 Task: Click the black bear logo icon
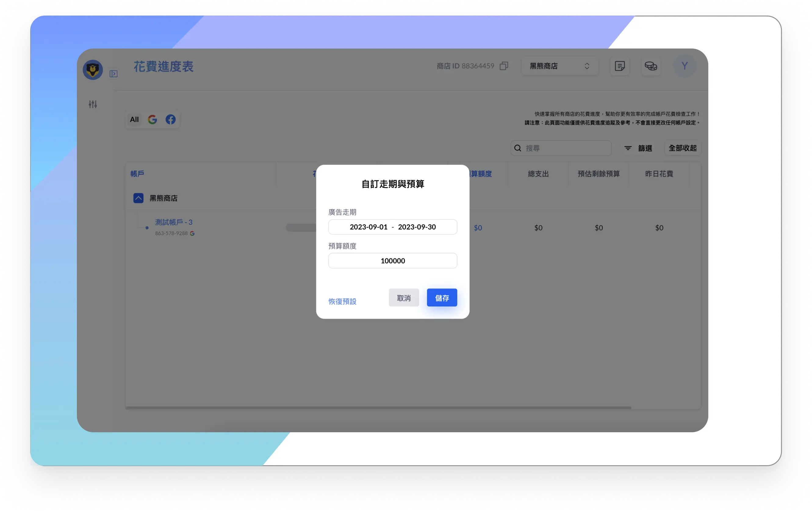tap(93, 70)
